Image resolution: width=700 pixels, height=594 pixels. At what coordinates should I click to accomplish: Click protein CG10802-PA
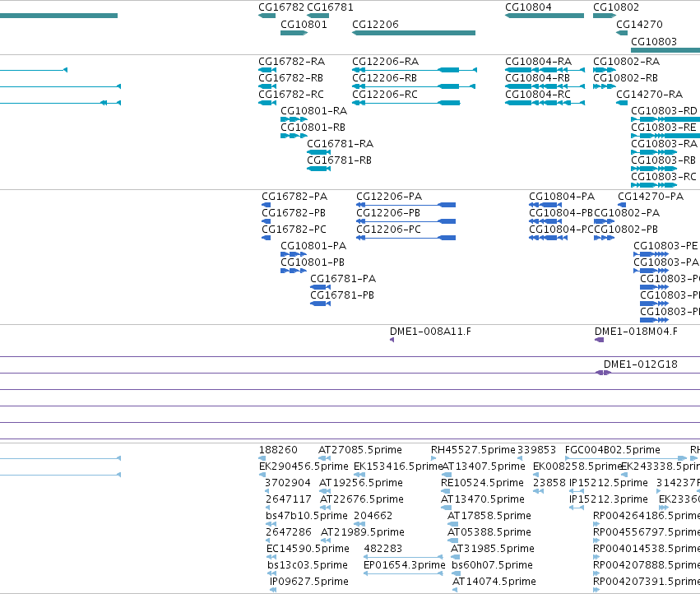pyautogui.click(x=626, y=213)
